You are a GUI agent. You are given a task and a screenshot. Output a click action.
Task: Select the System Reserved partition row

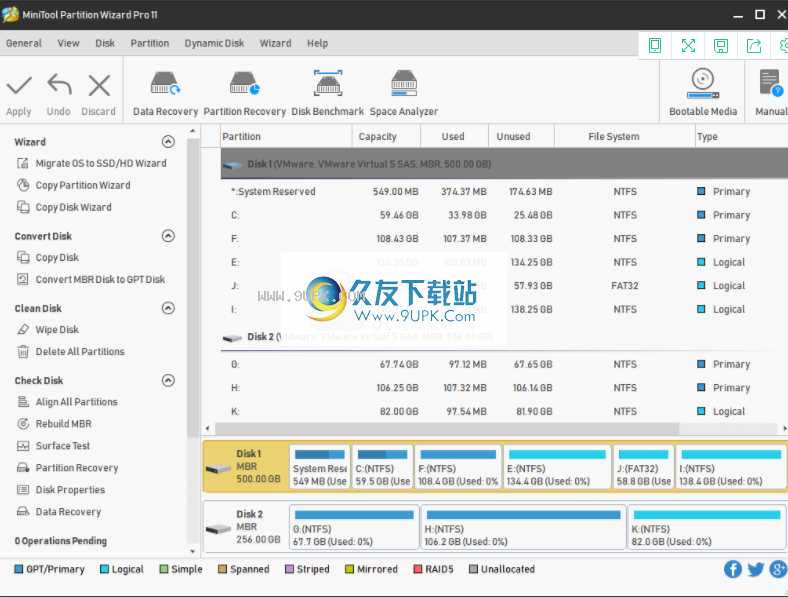point(504,191)
